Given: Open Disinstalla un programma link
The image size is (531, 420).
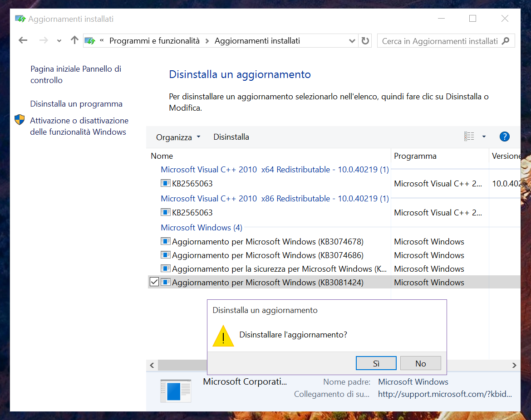Looking at the screenshot, I should [76, 104].
